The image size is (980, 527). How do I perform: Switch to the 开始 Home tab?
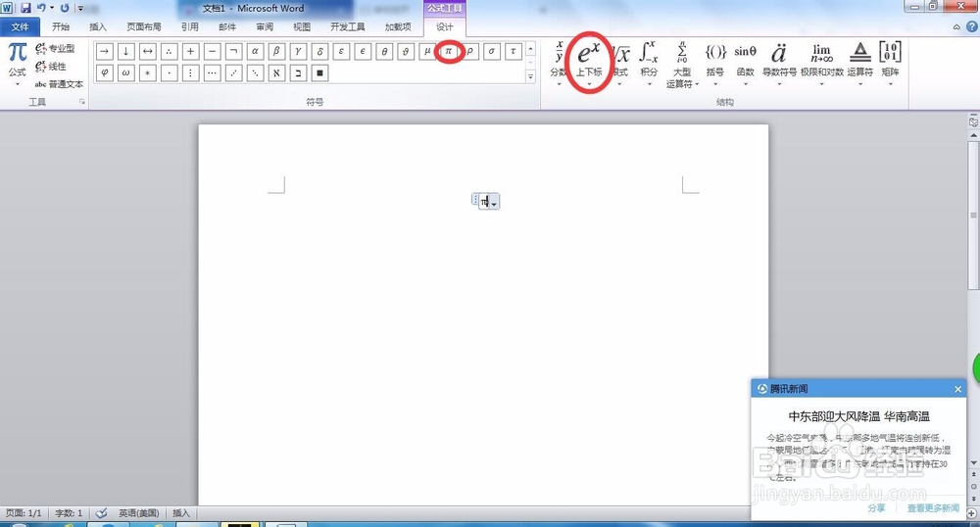point(61,26)
